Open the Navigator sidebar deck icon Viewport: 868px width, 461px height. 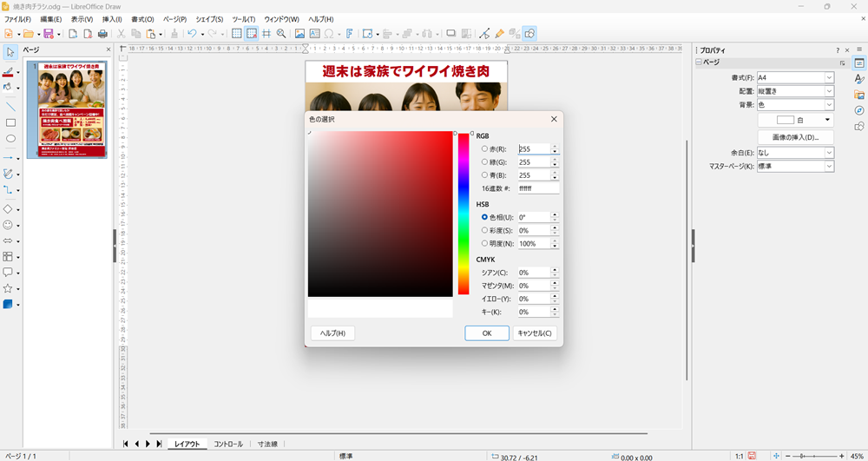click(x=859, y=110)
